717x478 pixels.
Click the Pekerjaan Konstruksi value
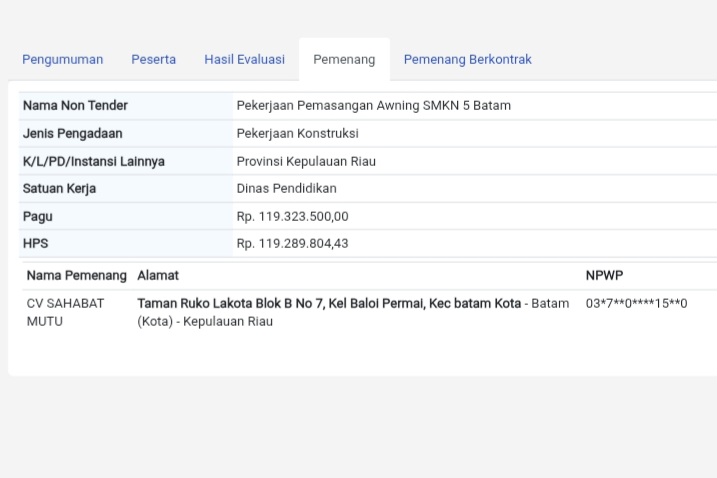(297, 134)
